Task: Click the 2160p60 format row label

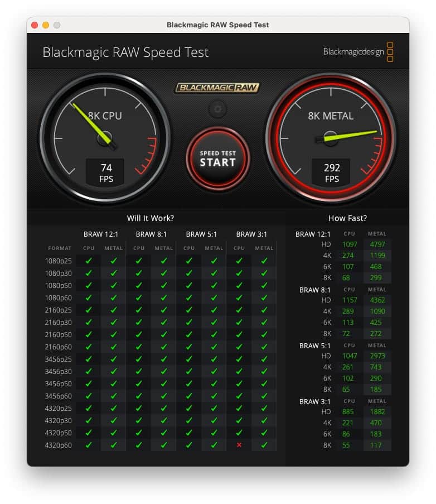Action: (x=58, y=347)
